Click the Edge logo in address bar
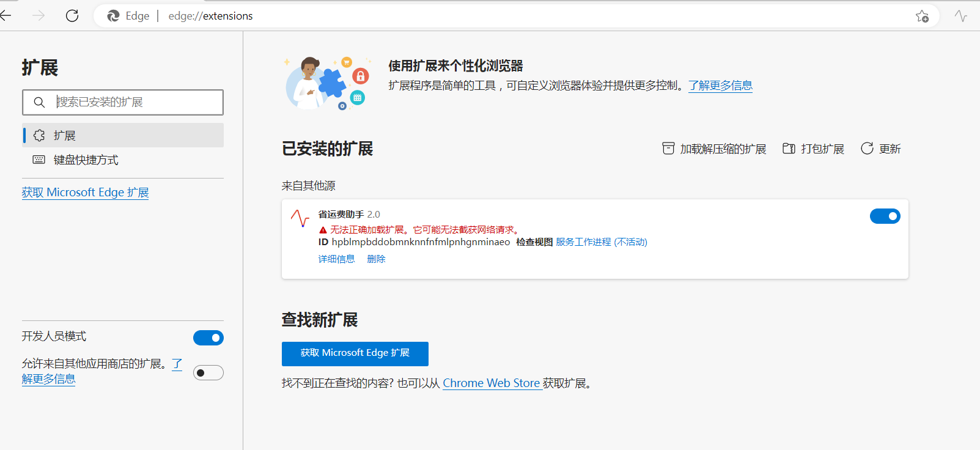 113,16
